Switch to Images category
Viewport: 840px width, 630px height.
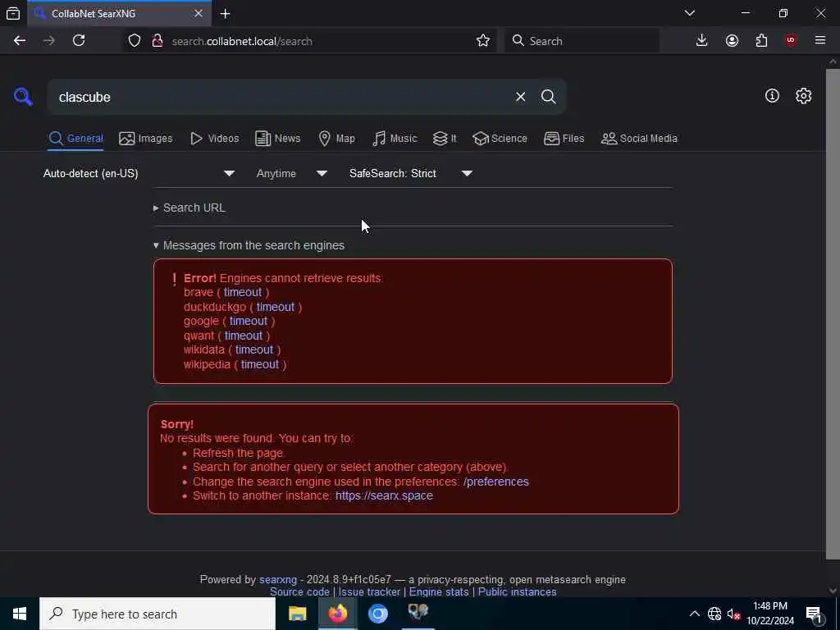(x=146, y=139)
